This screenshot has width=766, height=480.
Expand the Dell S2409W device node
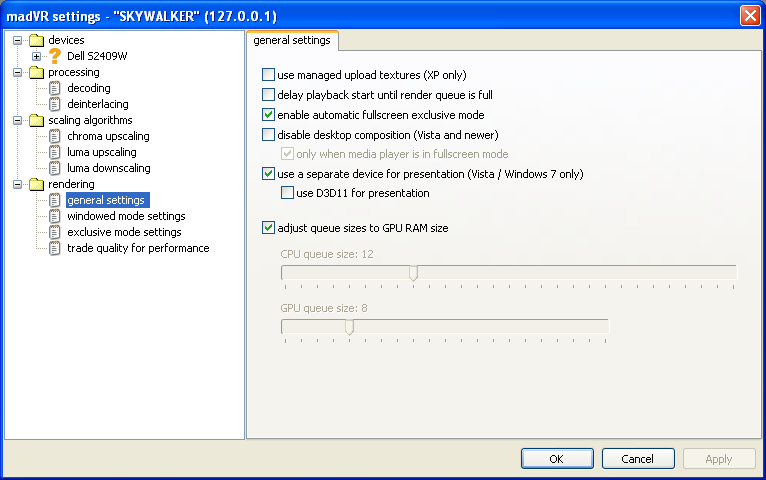(x=37, y=56)
